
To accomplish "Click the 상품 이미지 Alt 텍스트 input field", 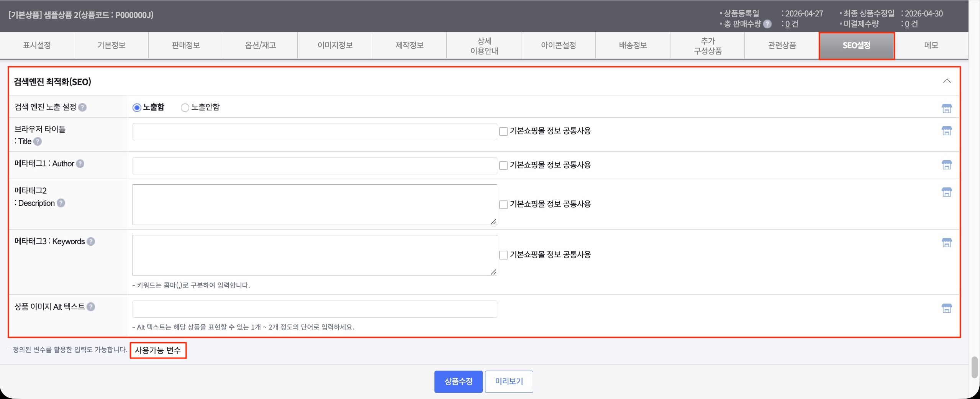I will (315, 309).
